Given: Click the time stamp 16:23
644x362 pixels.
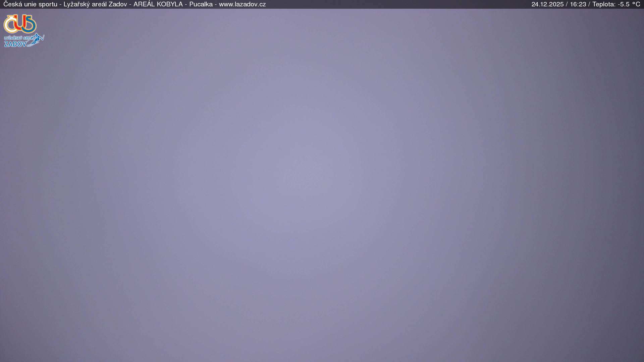Looking at the screenshot, I should pyautogui.click(x=578, y=4).
